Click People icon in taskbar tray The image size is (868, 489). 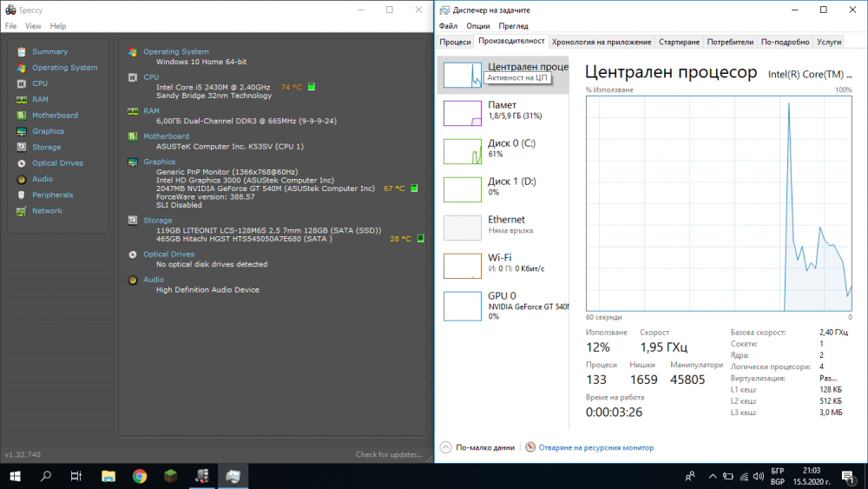click(690, 476)
